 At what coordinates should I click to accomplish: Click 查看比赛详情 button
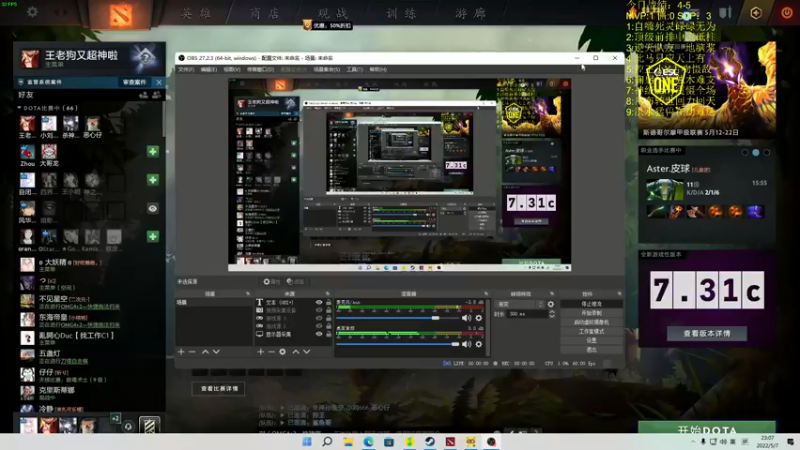point(219,389)
